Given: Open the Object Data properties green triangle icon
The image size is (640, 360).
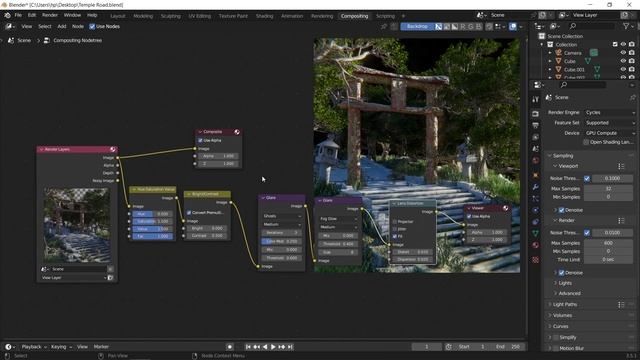Looking at the screenshot, I should coord(536,233).
